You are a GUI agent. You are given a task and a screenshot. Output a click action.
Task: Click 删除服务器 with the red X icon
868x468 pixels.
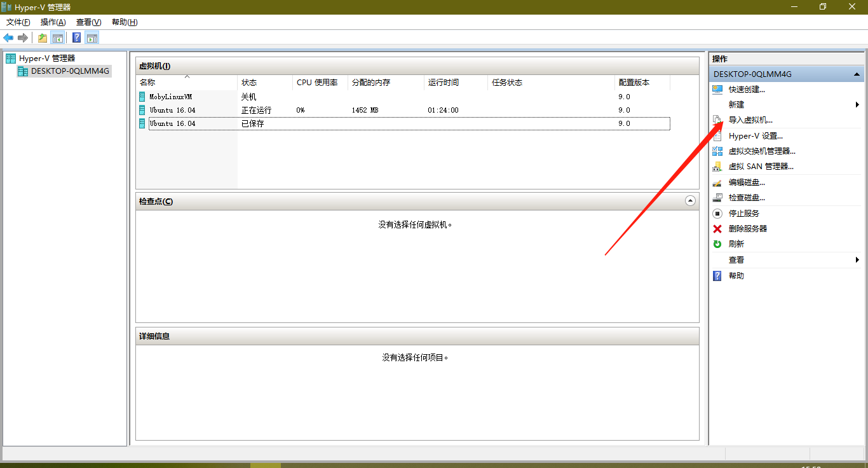748,229
